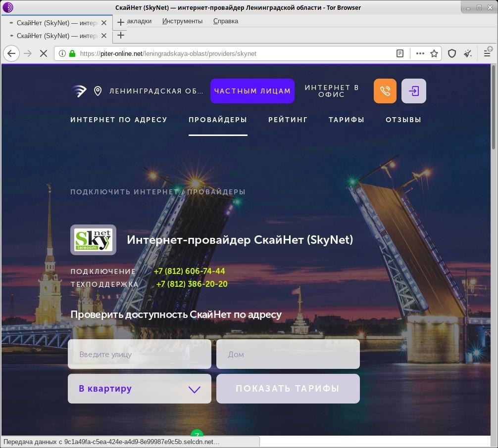Image resolution: width=498 pixels, height=448 pixels.
Task: Click the Введите улицу street field
Action: click(x=140, y=354)
